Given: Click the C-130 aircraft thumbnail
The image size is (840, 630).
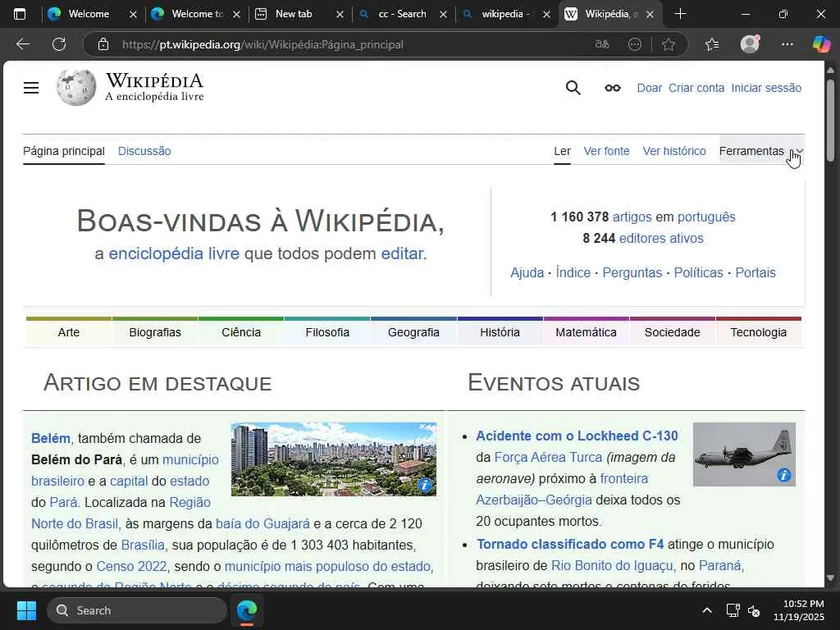Looking at the screenshot, I should pyautogui.click(x=744, y=454).
